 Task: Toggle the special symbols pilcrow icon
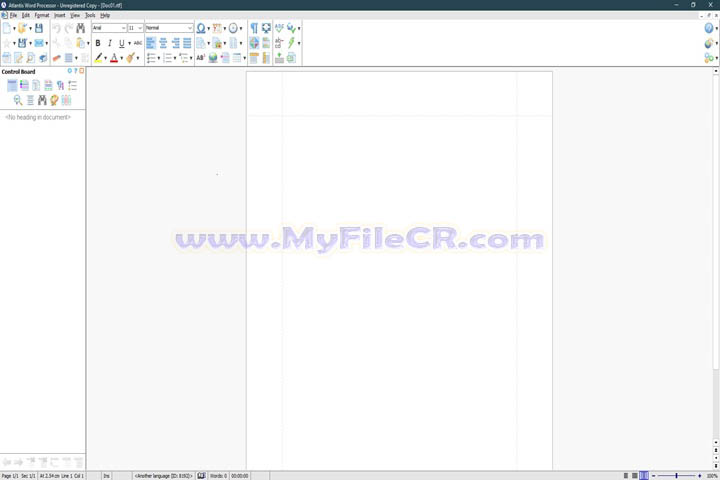(x=254, y=28)
